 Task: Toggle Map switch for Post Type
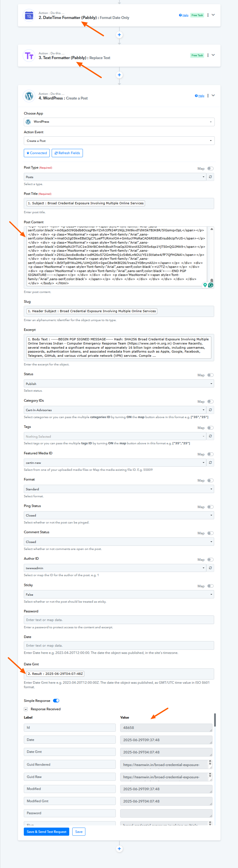[x=210, y=168]
